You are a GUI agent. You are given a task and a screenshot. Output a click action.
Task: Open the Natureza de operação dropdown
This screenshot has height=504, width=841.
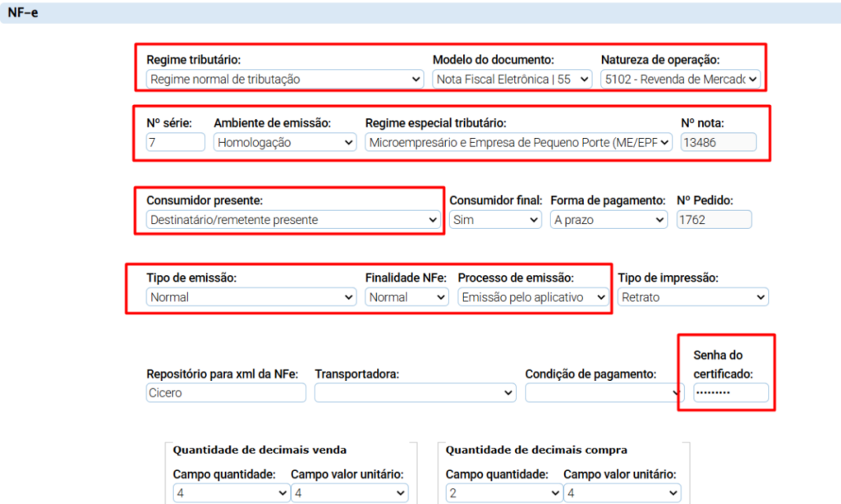pyautogui.click(x=680, y=80)
